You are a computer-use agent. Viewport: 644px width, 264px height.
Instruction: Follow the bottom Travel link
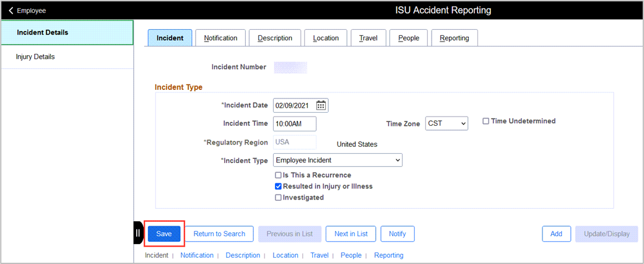tap(320, 255)
